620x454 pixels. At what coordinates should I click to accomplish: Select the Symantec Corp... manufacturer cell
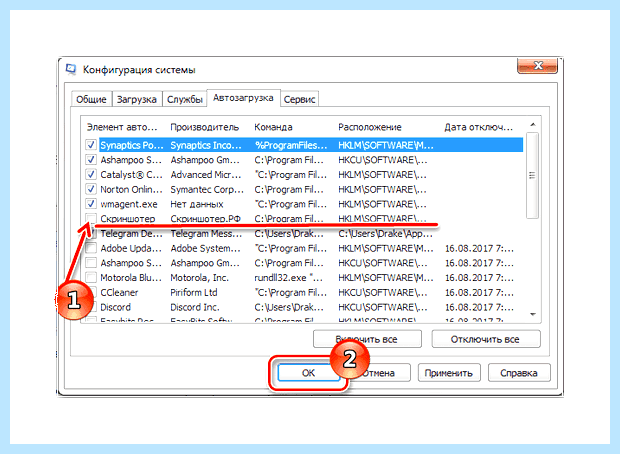coord(207,189)
